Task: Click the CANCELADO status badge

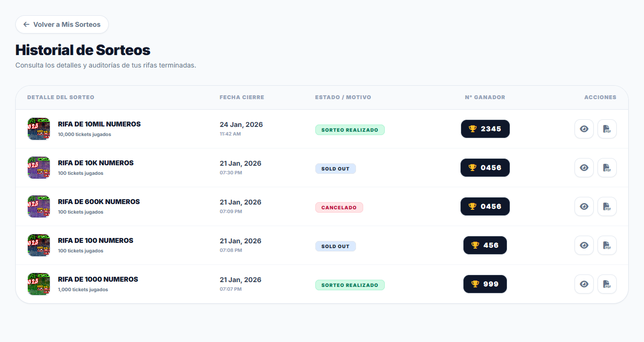Action: point(339,207)
